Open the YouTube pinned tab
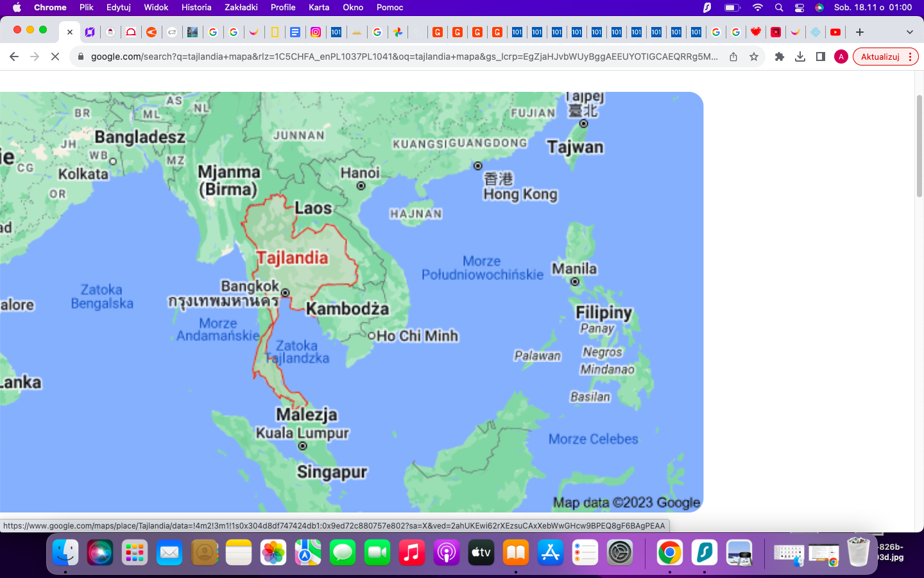This screenshot has width=924, height=578. (x=835, y=32)
